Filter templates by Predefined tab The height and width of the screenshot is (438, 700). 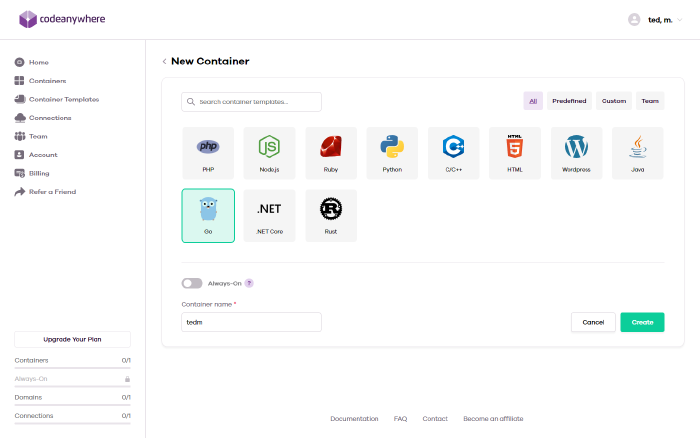coord(569,101)
